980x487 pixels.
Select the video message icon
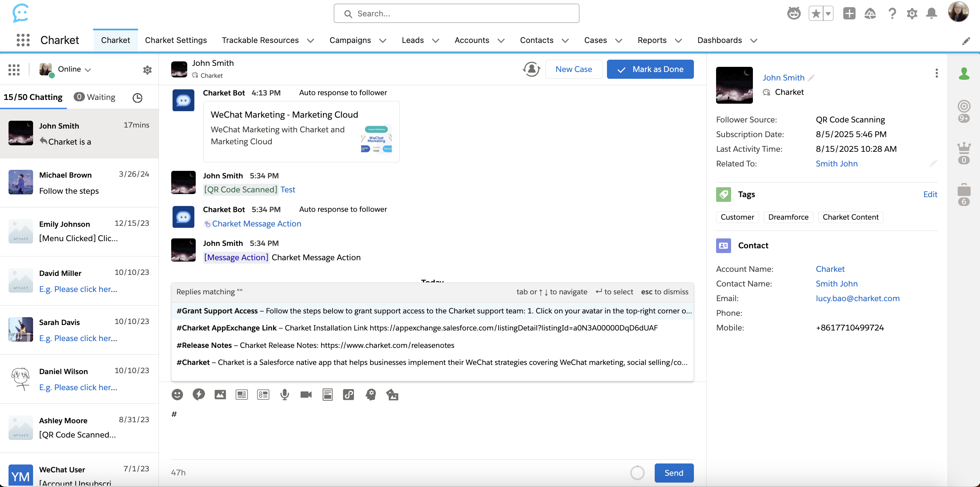tap(306, 395)
